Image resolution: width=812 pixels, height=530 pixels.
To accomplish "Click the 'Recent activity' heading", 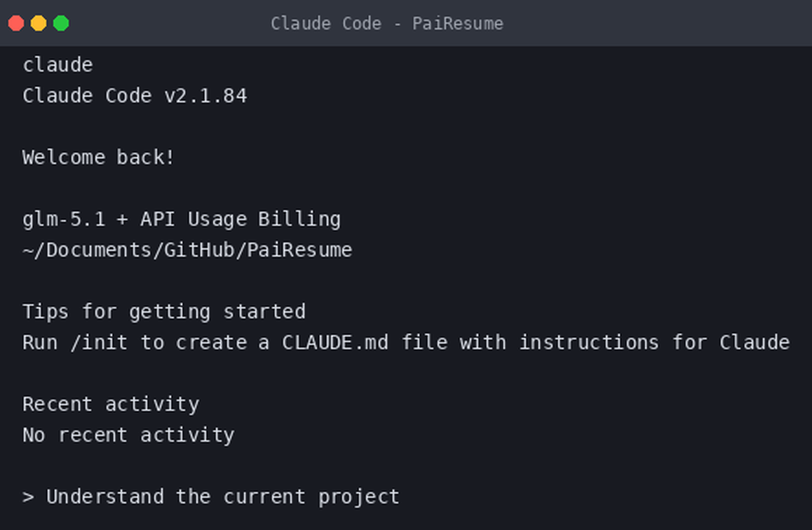I will pos(111,405).
